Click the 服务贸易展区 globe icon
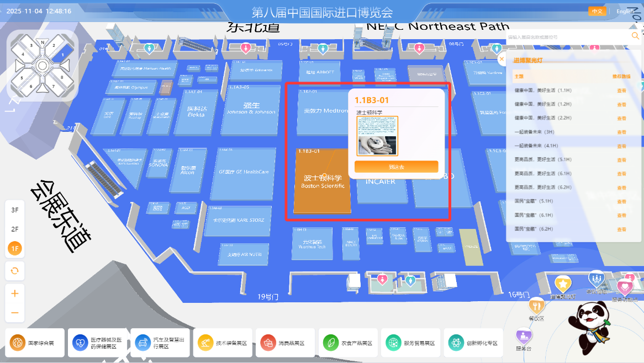Image resolution: width=644 pixels, height=363 pixels. pos(393,343)
